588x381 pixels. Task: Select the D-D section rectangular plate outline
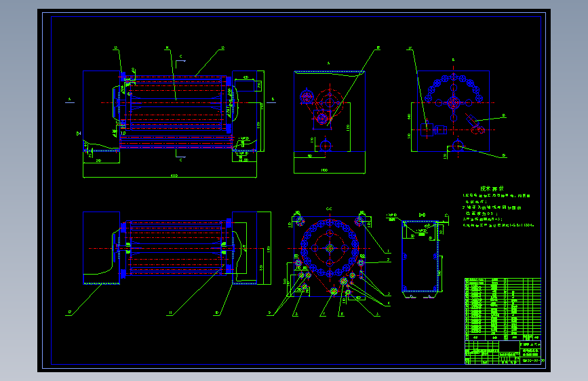coord(420,257)
